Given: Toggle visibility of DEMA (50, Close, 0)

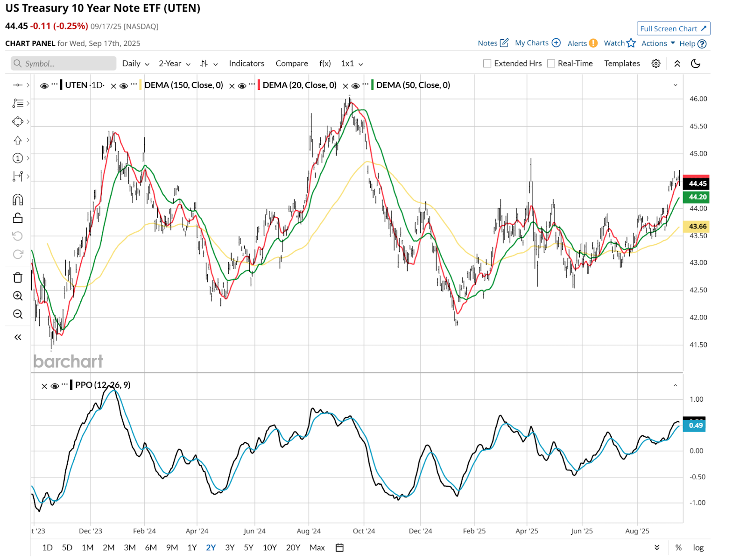Looking at the screenshot, I should pyautogui.click(x=355, y=86).
